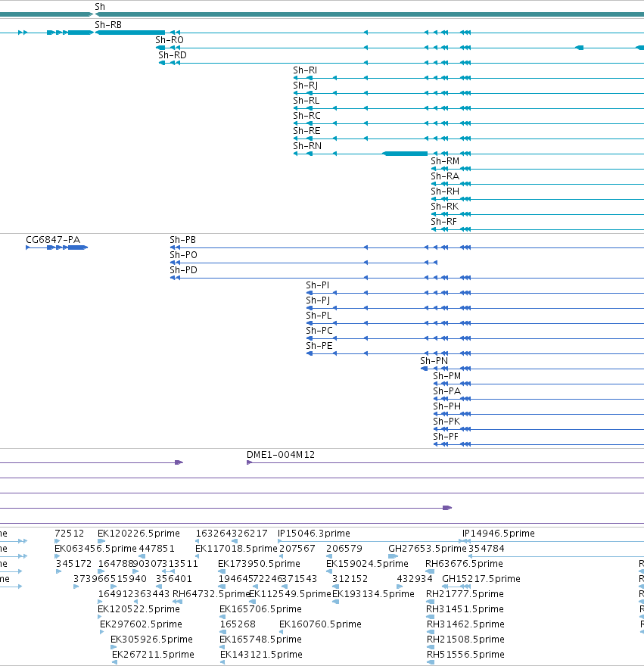
Task: Click EST 207567
Action: [x=297, y=549]
